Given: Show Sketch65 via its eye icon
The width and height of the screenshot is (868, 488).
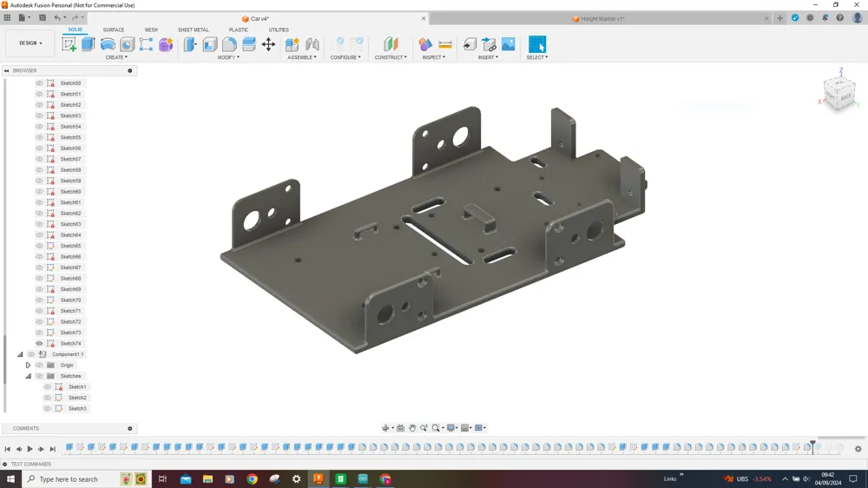Looking at the screenshot, I should click(x=39, y=246).
